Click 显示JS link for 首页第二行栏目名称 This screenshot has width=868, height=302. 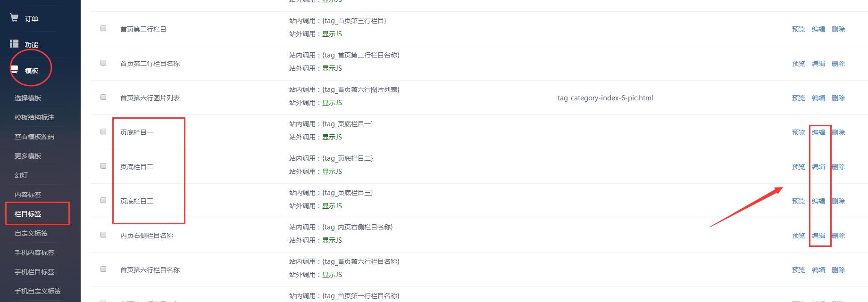pyautogui.click(x=332, y=68)
